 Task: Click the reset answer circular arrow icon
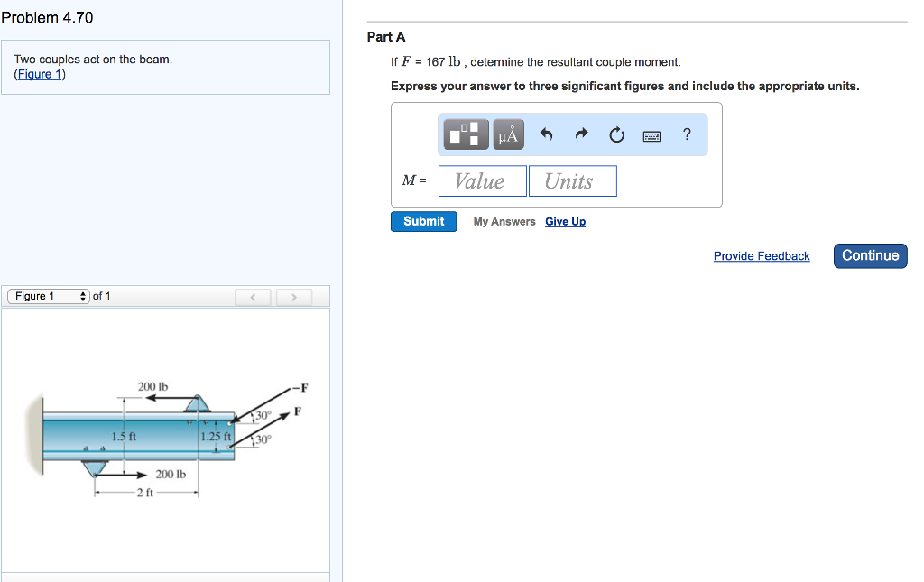[x=615, y=134]
